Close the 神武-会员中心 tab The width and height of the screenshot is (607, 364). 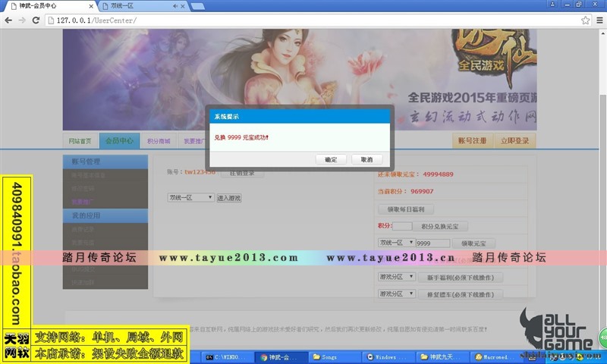90,6
